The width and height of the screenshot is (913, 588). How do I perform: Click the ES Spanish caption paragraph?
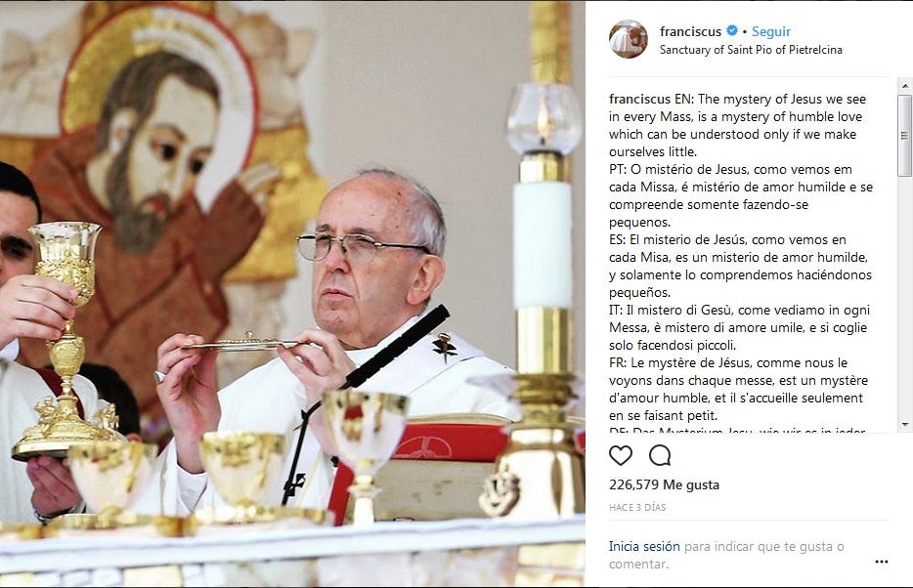(740, 266)
